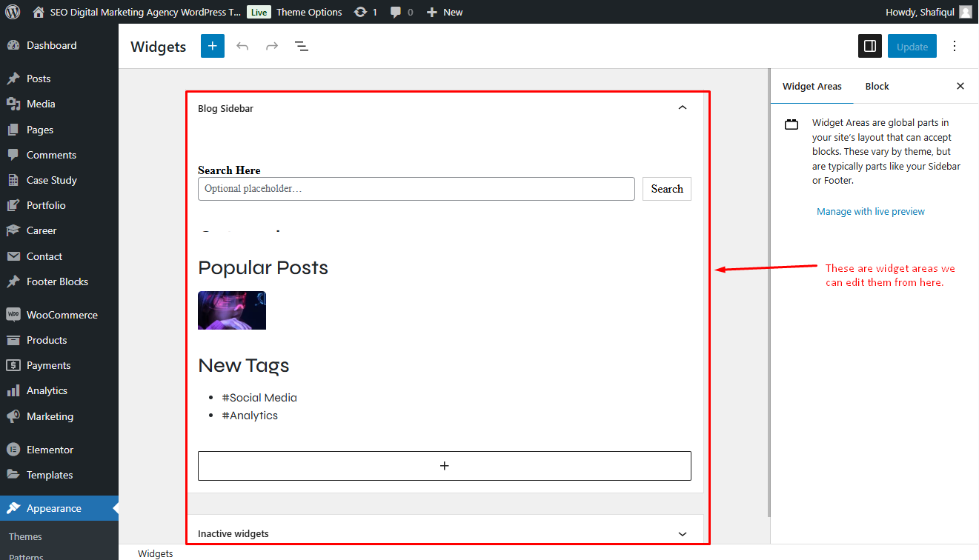Click the Undo arrow

pyautogui.click(x=242, y=46)
